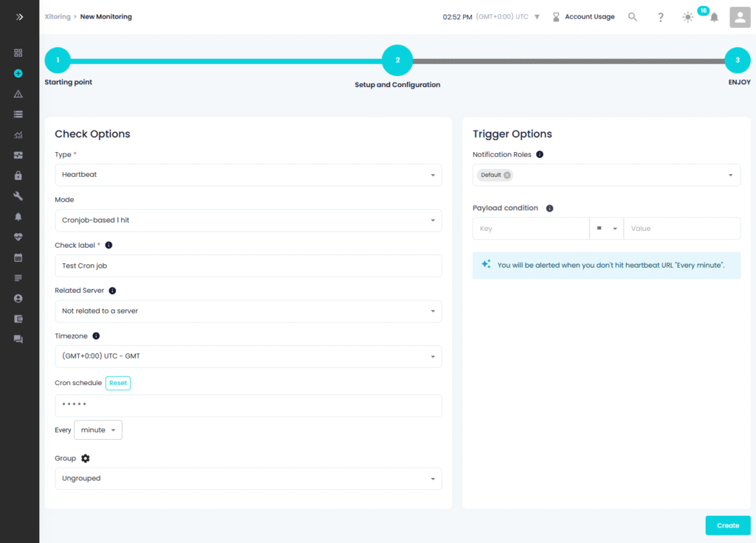Open the notifications bell with badge
This screenshot has height=543, width=756.
(x=714, y=17)
